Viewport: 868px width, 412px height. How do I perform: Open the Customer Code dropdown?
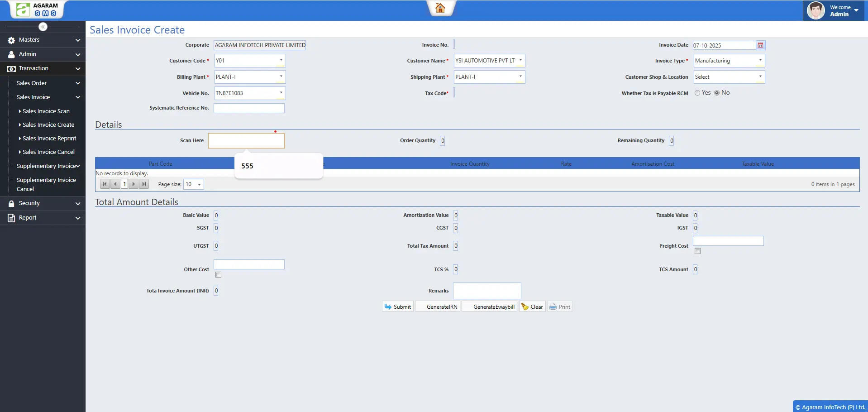pos(281,61)
